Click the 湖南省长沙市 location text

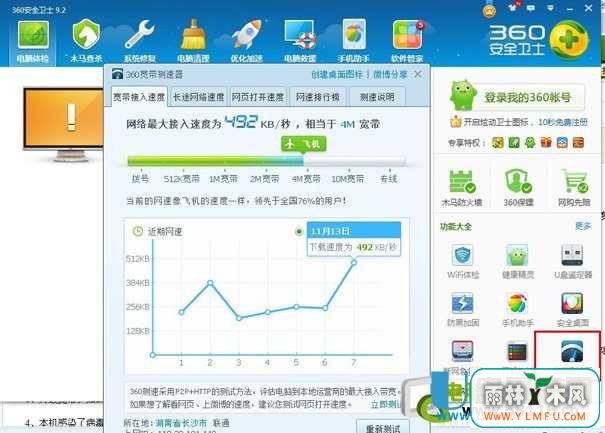point(181,423)
